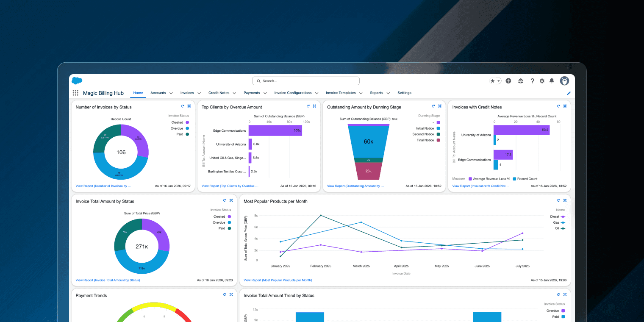644x322 pixels.
Task: Click the Salesforce cloud logo
Action: pos(77,81)
